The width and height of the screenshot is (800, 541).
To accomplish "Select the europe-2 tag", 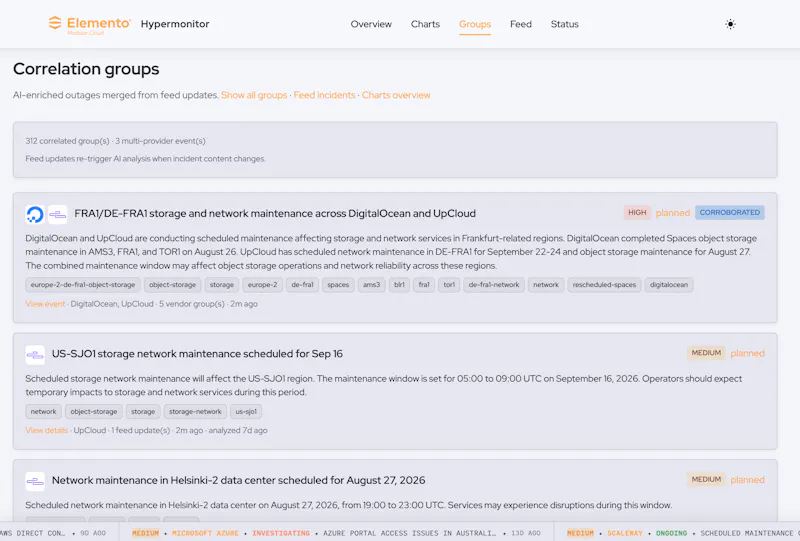I will pos(262,285).
